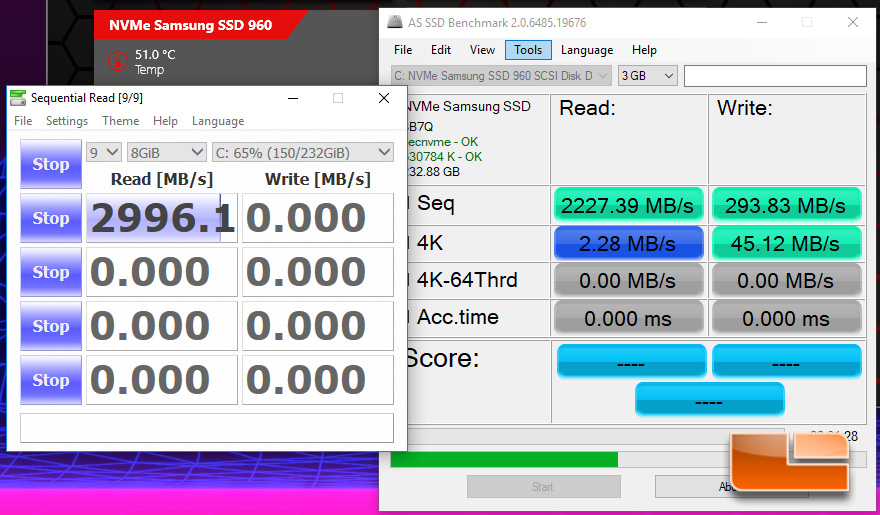Click the temperature thermometer icon
This screenshot has width=880, height=515.
[x=117, y=61]
